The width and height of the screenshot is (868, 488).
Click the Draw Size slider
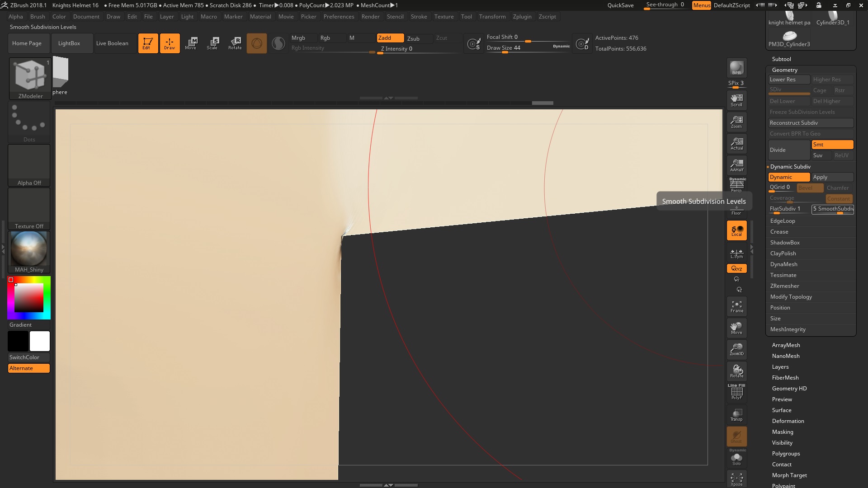(528, 48)
